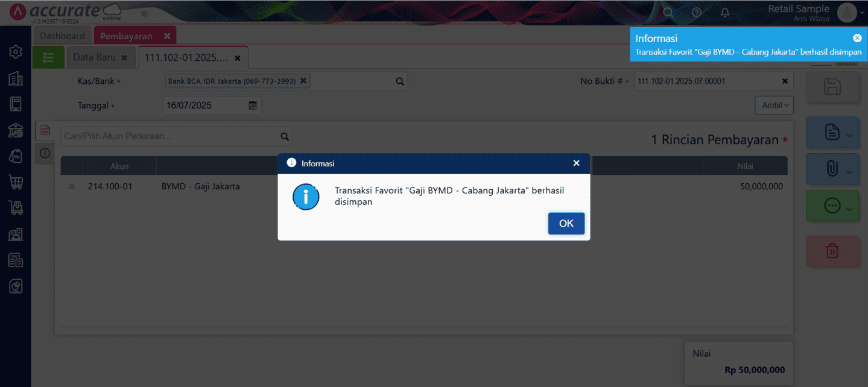
Task: Open the cash and bank module icon
Action: click(16, 130)
